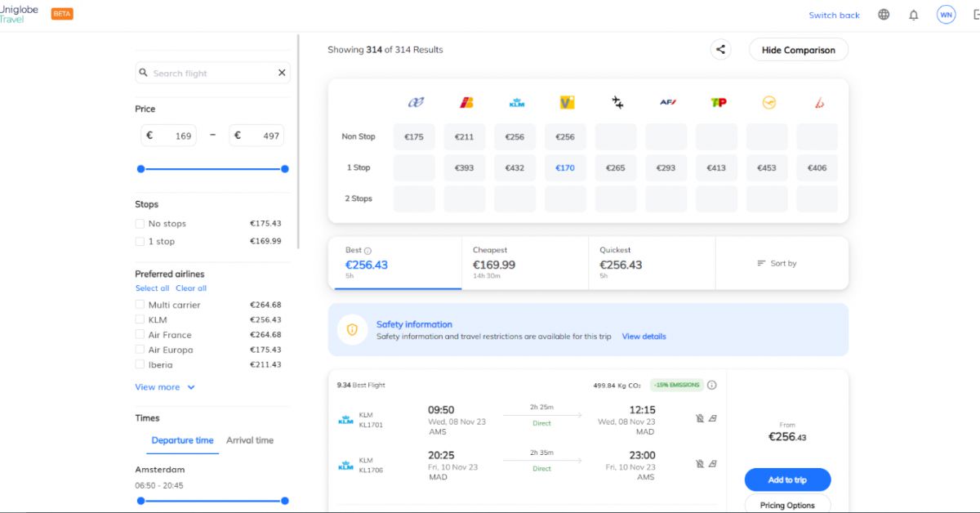This screenshot has height=513, width=980.
Task: Open the globe language selector
Action: coord(884,15)
